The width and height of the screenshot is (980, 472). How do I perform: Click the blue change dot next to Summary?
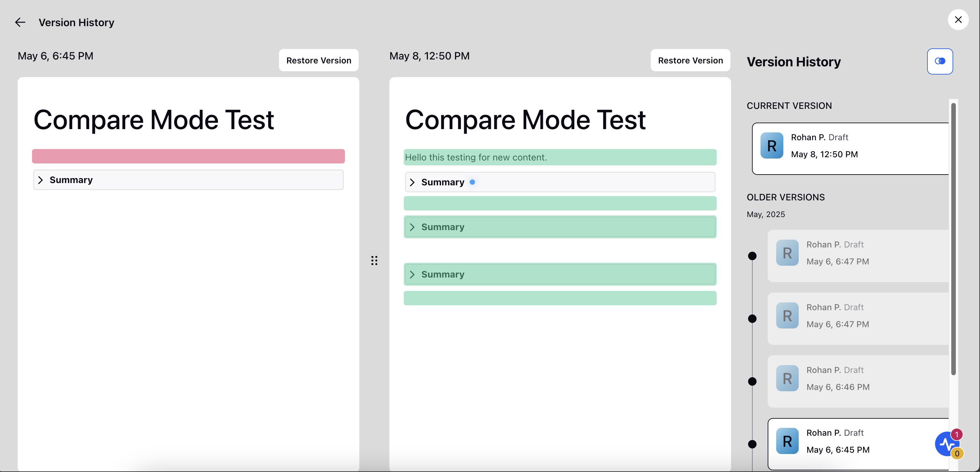(472, 182)
